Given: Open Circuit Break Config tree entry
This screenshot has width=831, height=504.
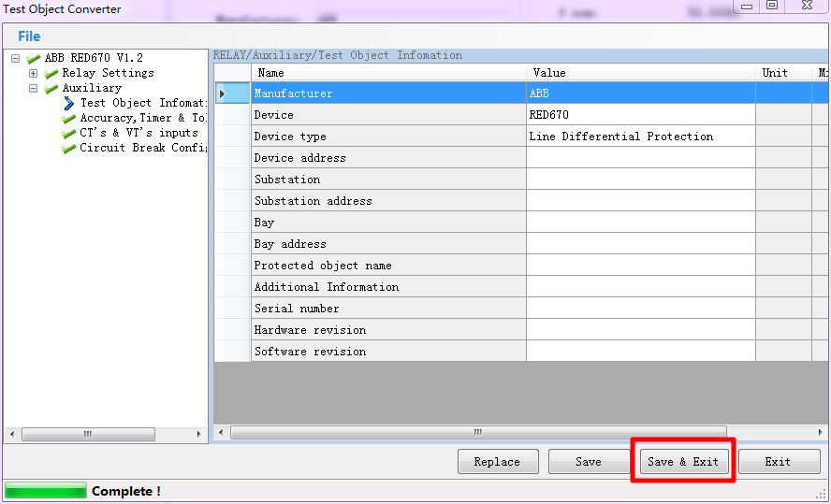Looking at the screenshot, I should tap(143, 147).
